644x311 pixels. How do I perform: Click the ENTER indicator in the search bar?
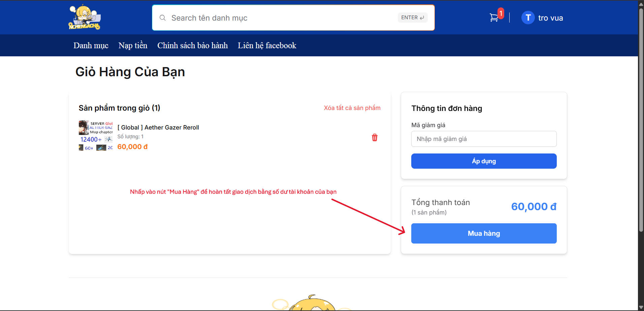point(412,17)
